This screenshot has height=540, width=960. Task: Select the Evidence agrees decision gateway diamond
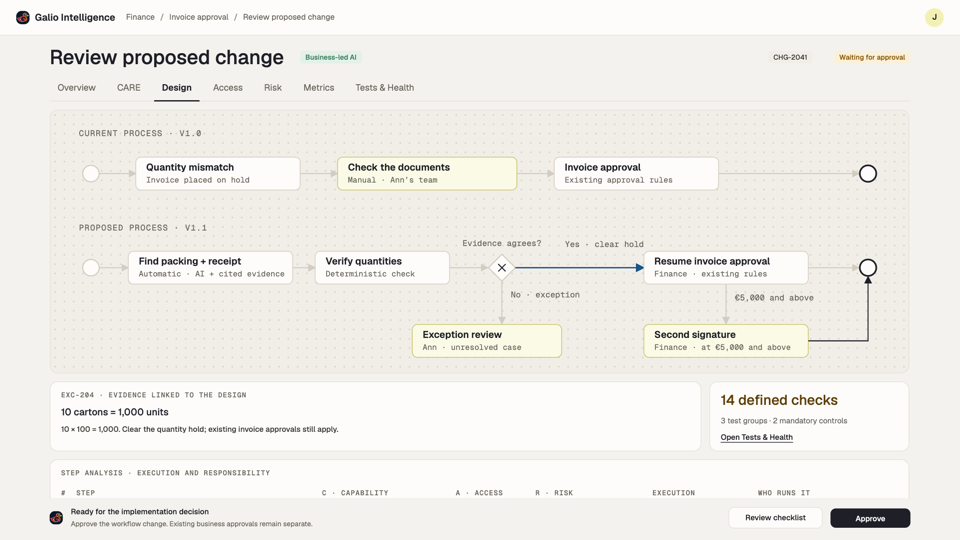tap(501, 268)
